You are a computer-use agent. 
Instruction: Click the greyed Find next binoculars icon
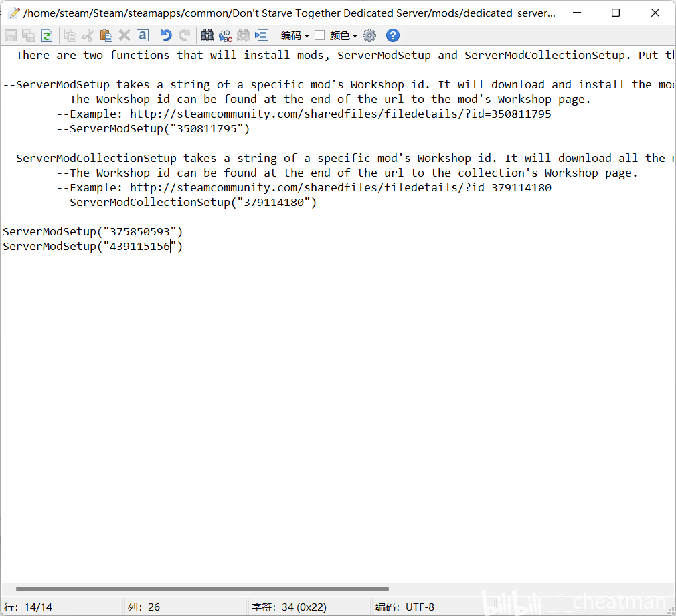tap(243, 35)
